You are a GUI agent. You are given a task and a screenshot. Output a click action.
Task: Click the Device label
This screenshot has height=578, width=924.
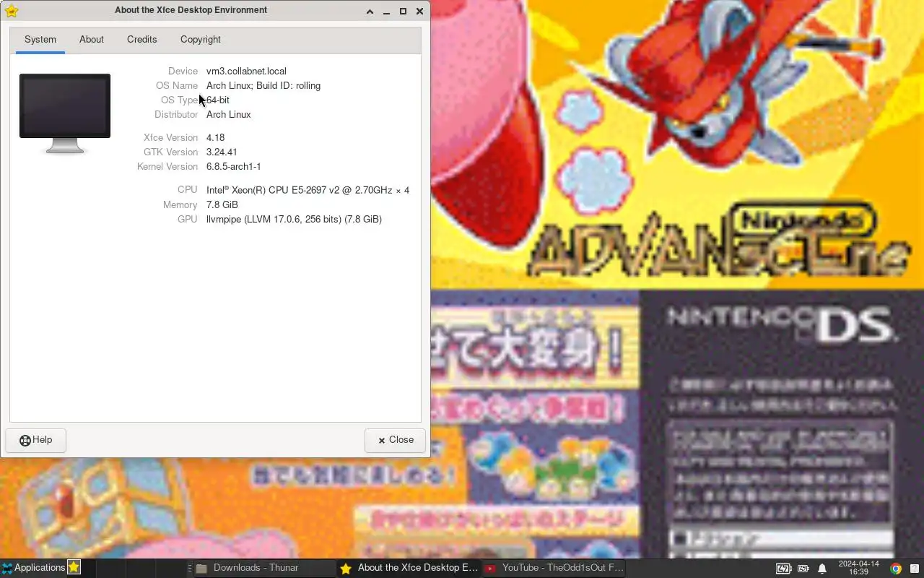click(x=183, y=71)
